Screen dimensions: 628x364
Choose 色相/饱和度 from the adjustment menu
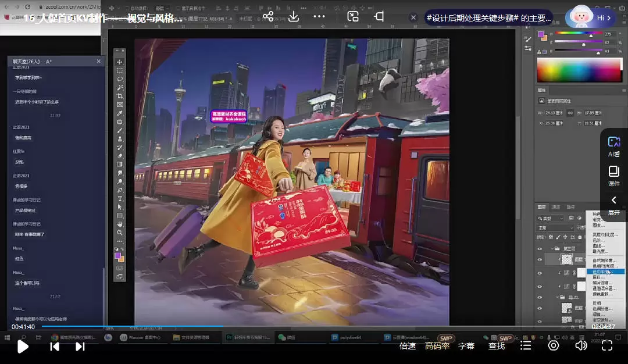[605, 266]
